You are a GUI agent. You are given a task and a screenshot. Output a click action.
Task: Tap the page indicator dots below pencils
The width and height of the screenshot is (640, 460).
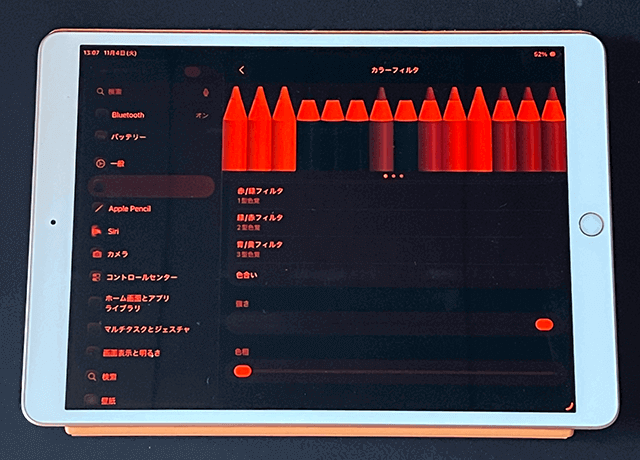[393, 176]
